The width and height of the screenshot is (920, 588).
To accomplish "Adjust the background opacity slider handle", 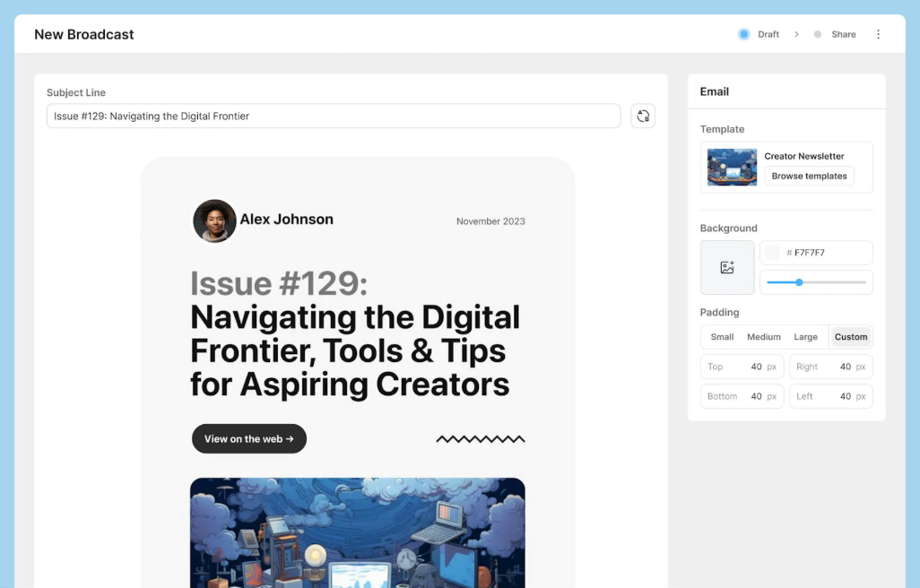I will [799, 282].
